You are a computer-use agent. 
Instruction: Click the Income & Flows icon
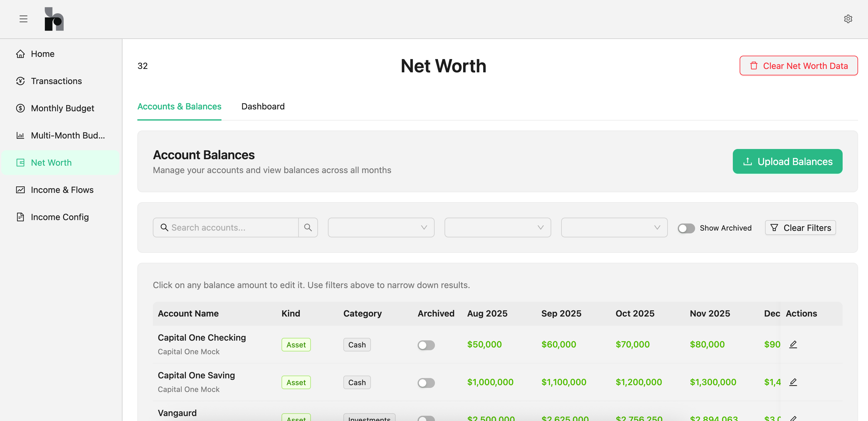[x=20, y=189]
